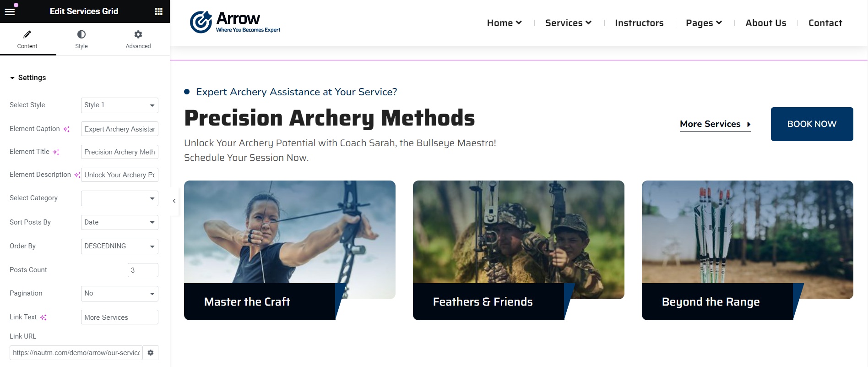
Task: Switch to the Advanced tab
Action: [x=138, y=39]
